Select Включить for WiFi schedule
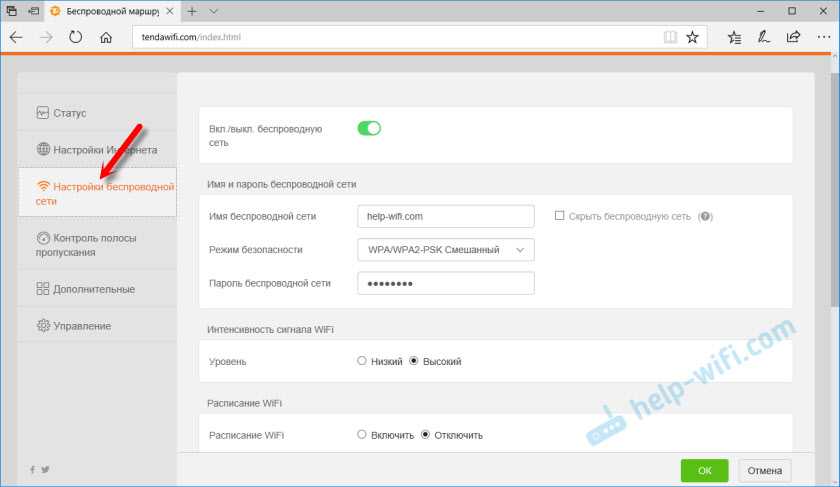 click(x=362, y=435)
